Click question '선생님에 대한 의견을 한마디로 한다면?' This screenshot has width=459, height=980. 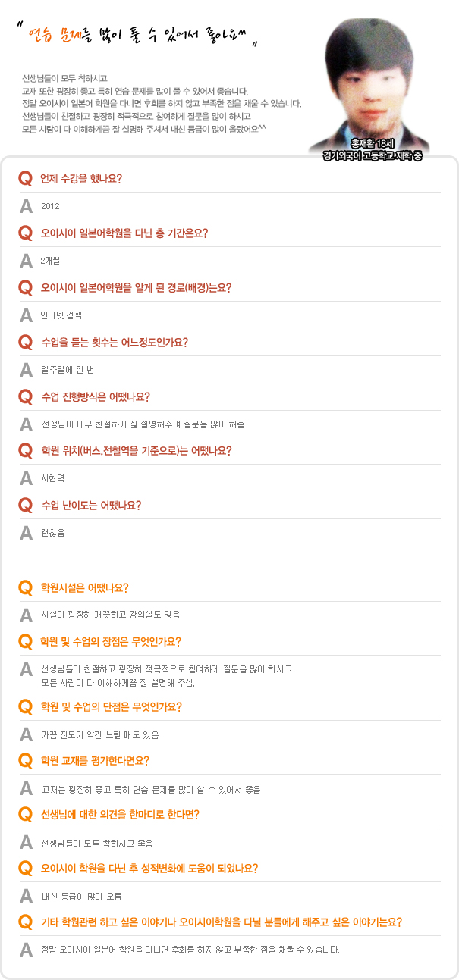(120, 815)
